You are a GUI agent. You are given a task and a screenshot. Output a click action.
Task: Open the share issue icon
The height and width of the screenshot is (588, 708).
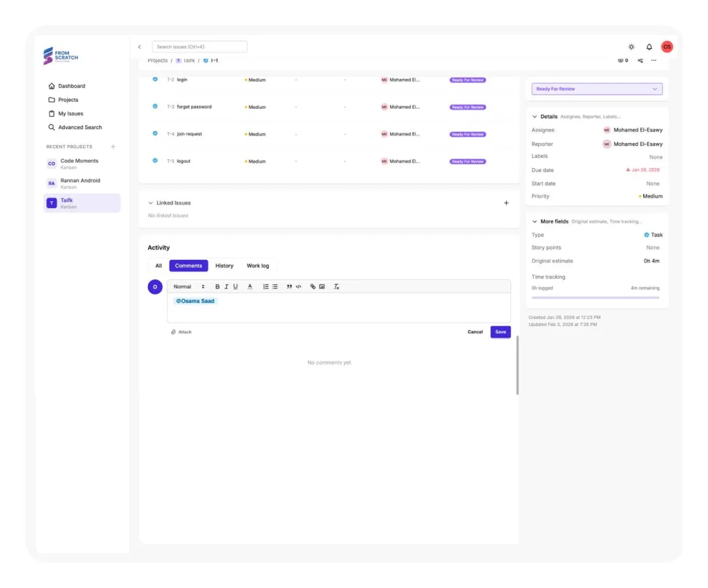pos(640,61)
